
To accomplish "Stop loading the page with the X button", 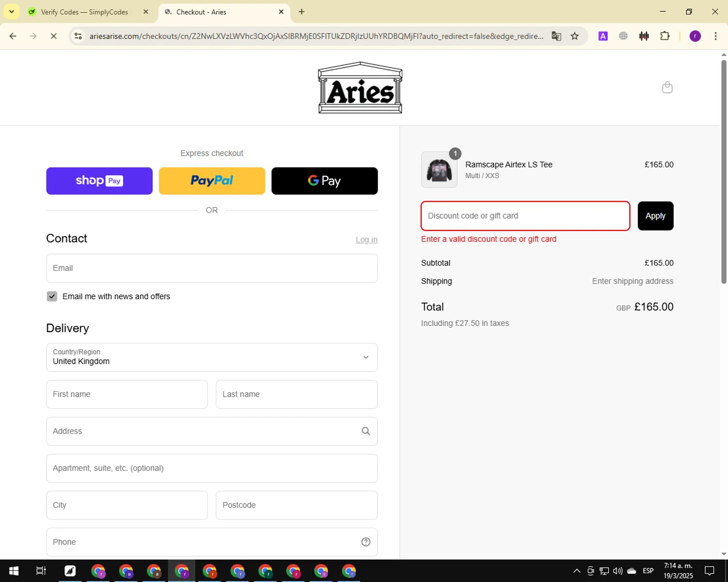I will click(x=53, y=36).
